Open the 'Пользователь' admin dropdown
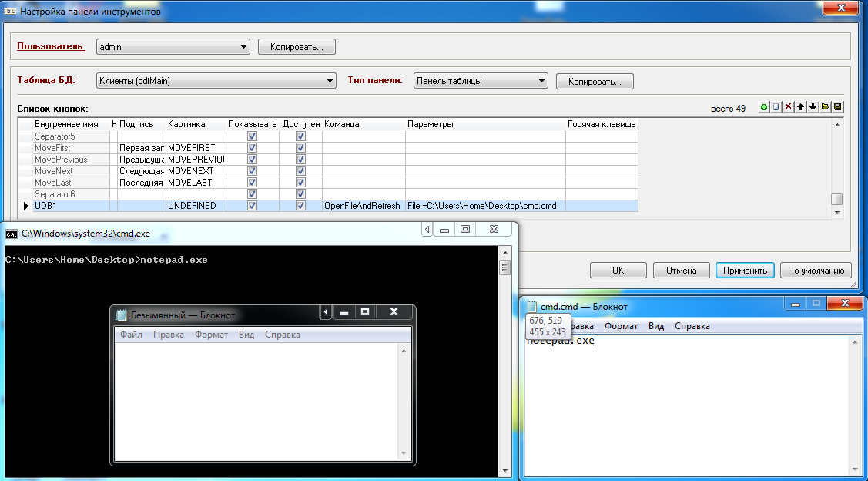 click(x=244, y=47)
